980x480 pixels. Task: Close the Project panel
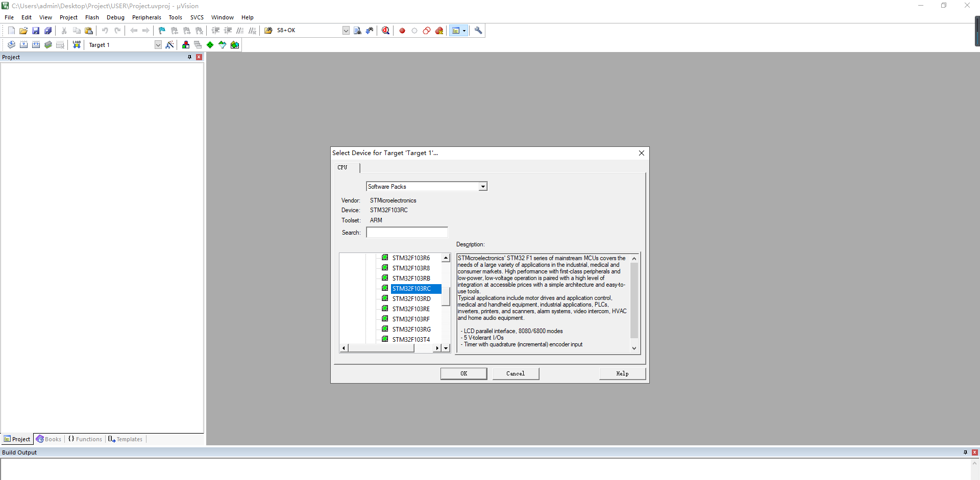click(199, 57)
